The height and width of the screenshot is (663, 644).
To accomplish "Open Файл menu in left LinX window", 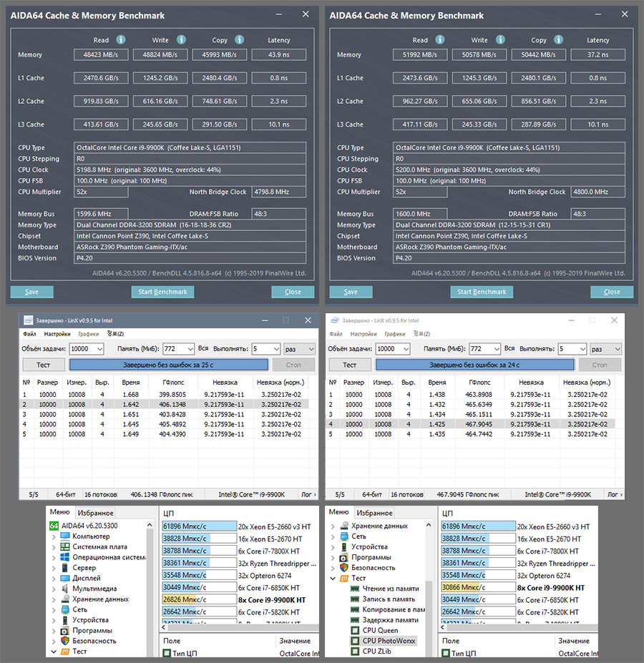I will pos(29,333).
